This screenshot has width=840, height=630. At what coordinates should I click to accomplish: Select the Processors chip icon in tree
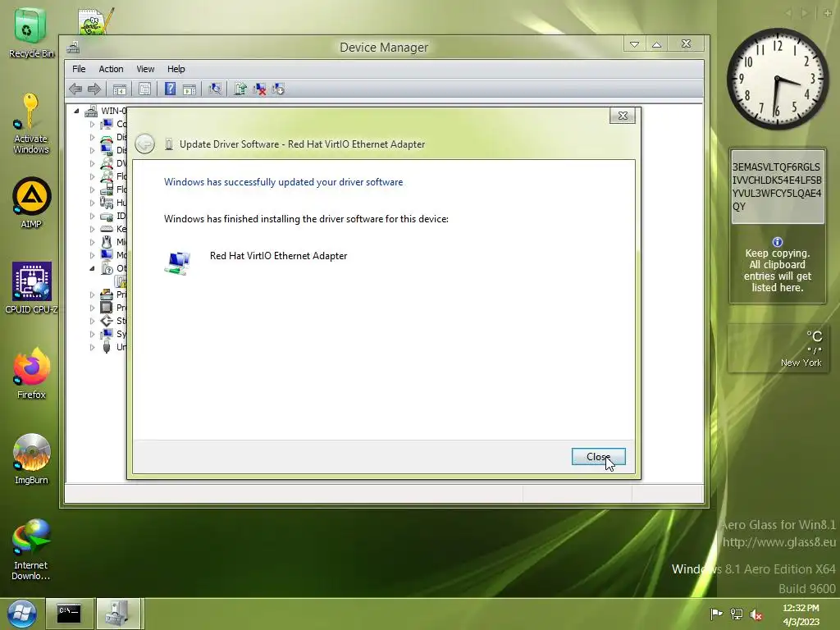coord(107,308)
